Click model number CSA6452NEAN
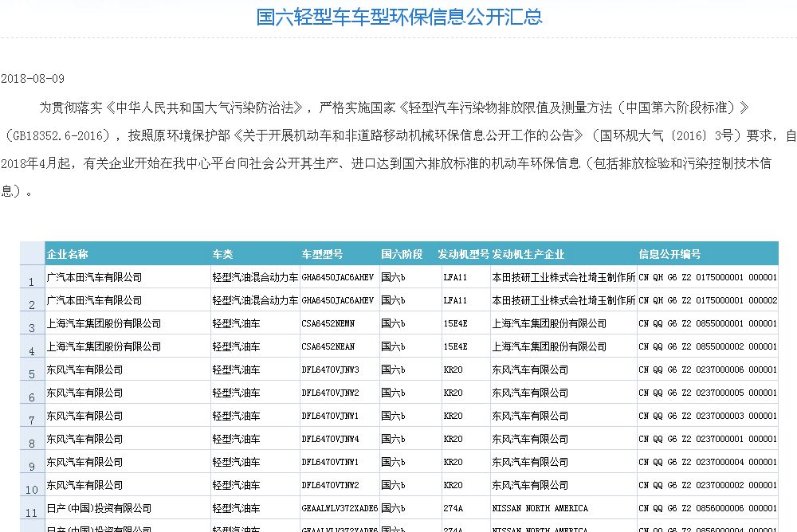 click(328, 347)
